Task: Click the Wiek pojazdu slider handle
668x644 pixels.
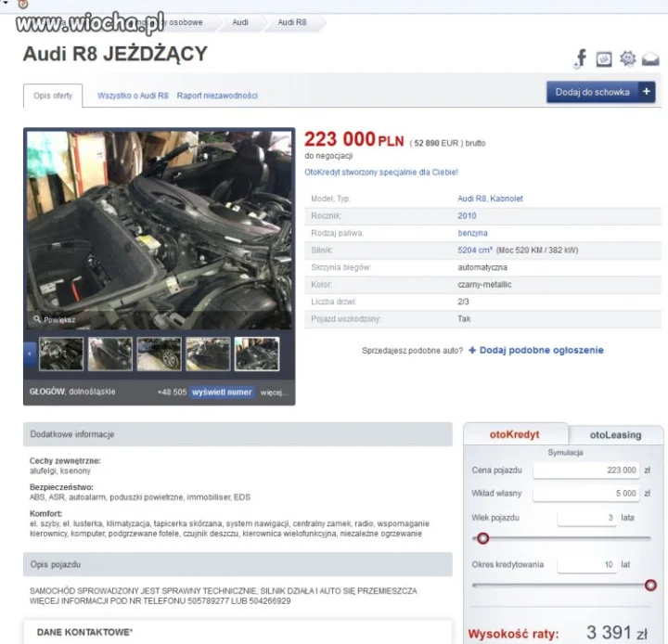Action: (x=482, y=538)
